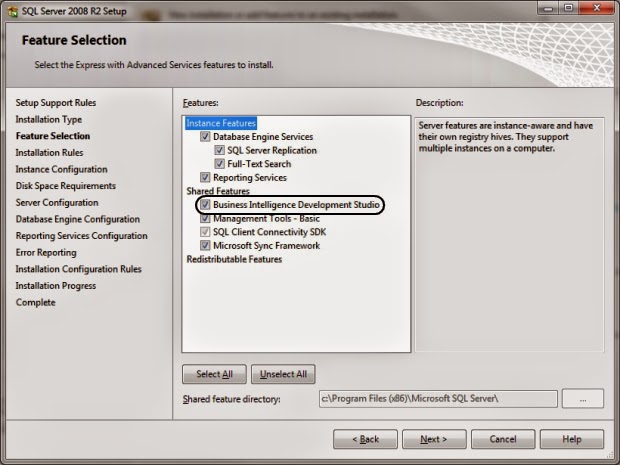Viewport: 620px width, 465px height.
Task: Open Help for feature selection
Action: click(572, 439)
